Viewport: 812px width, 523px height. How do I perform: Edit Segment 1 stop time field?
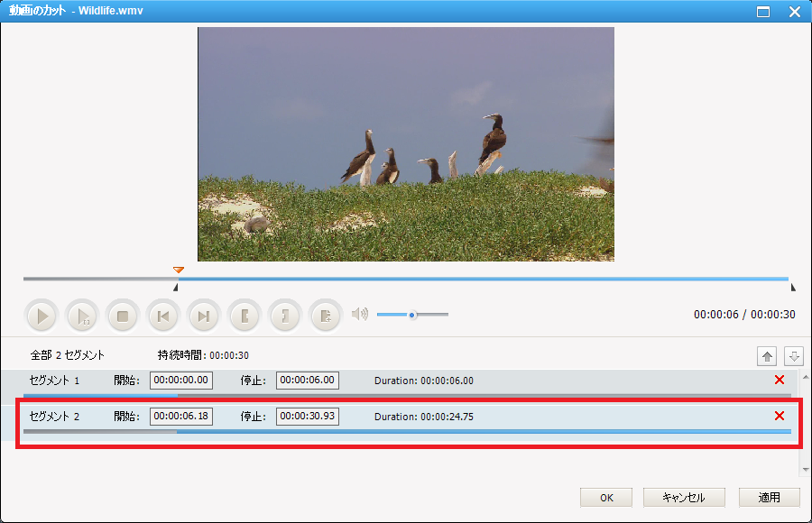click(308, 381)
